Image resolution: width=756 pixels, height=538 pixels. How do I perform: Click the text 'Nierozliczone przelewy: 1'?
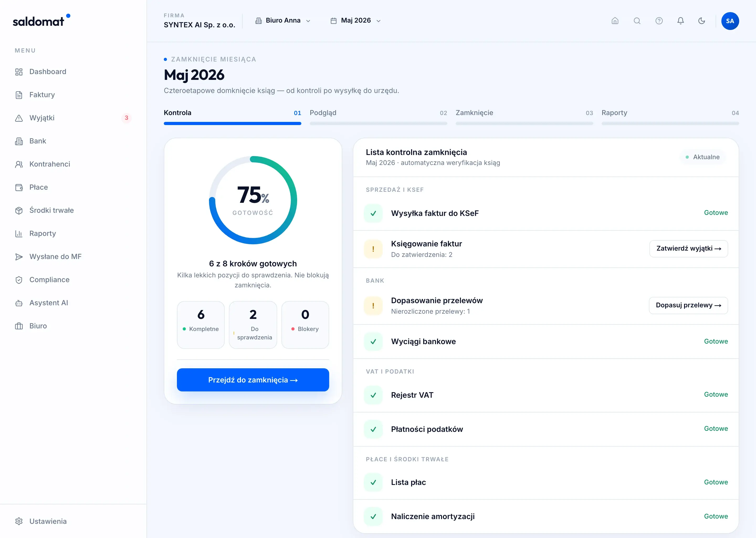click(430, 311)
